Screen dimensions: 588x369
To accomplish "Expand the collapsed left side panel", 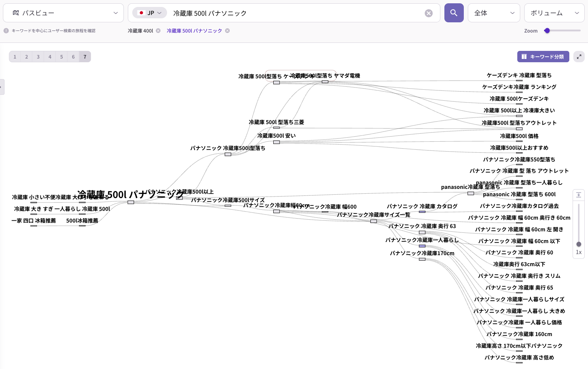I will 2,87.
